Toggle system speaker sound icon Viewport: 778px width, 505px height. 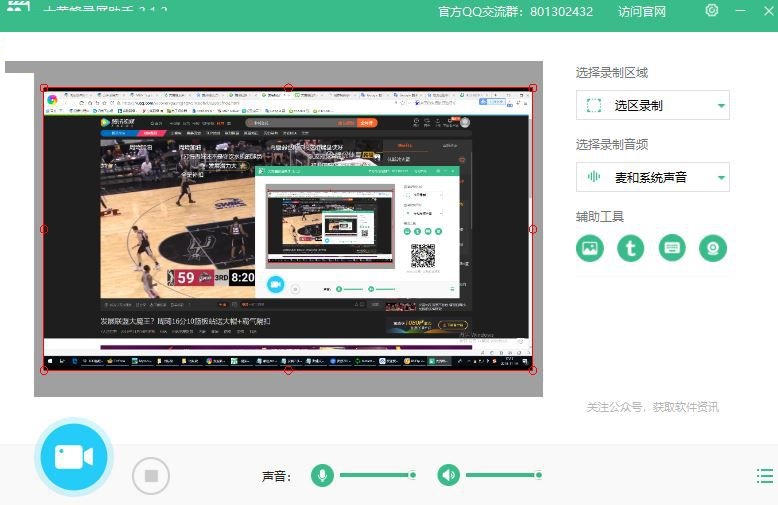click(x=449, y=475)
